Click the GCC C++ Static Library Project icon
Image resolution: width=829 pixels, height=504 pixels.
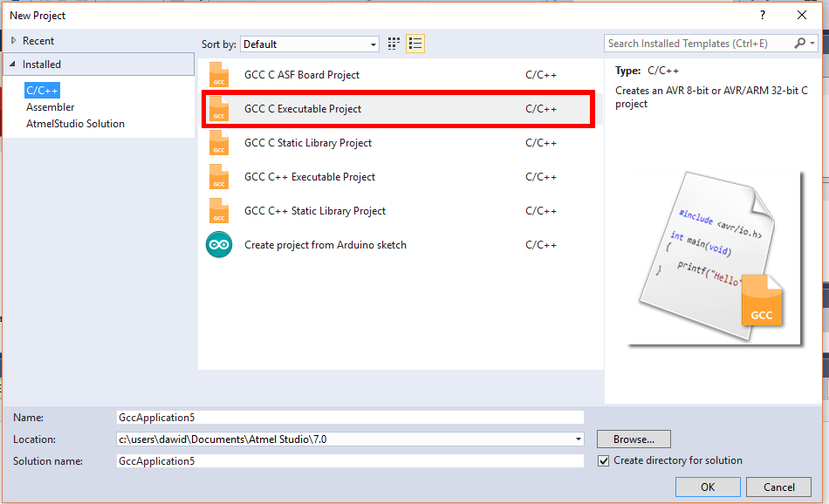(219, 211)
